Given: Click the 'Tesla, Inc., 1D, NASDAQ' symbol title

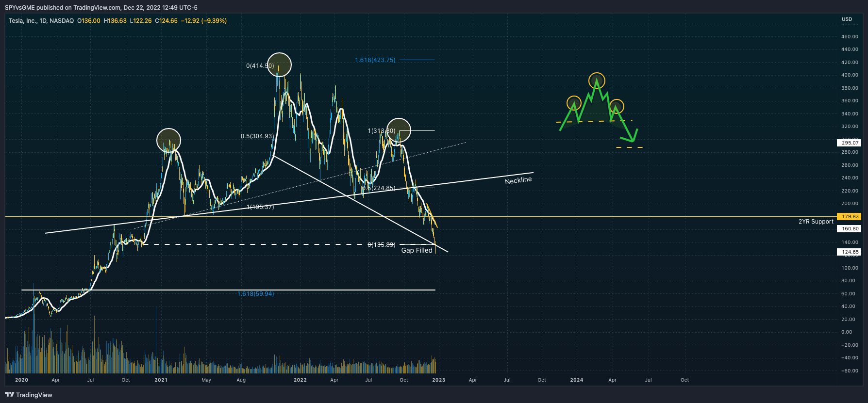Looking at the screenshot, I should (x=41, y=21).
